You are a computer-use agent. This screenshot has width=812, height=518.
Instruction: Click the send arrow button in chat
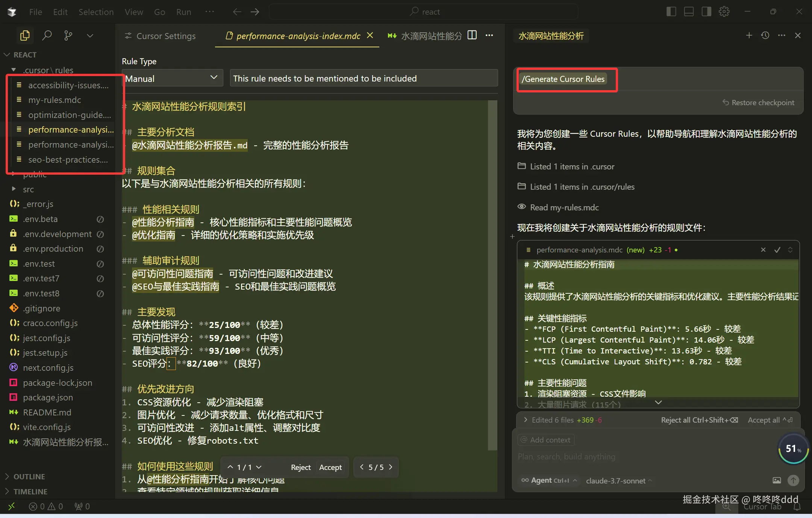[793, 480]
